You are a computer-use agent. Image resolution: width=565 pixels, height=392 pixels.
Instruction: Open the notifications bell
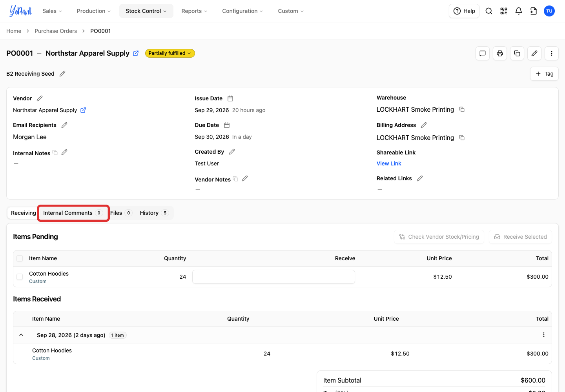click(519, 11)
